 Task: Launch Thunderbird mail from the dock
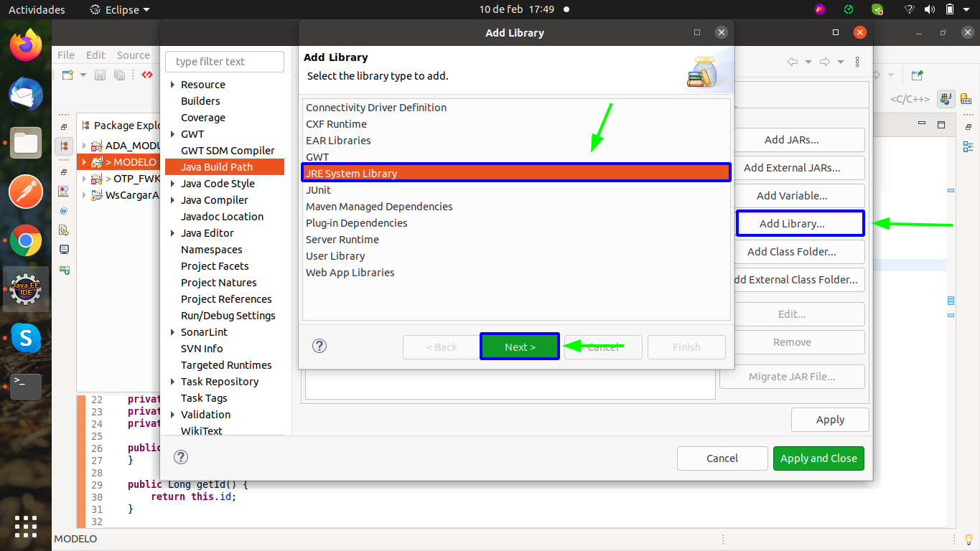26,95
